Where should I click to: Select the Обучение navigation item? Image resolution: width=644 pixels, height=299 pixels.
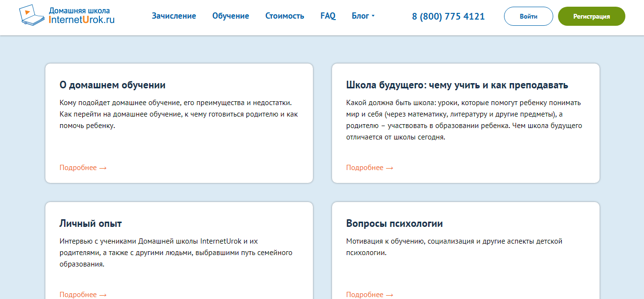tap(231, 15)
